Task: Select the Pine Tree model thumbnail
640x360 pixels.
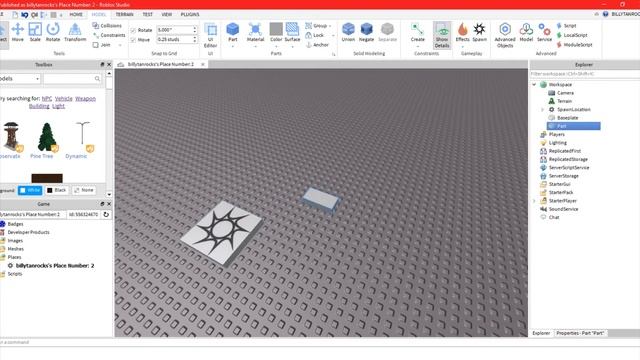Action: click(x=46, y=136)
